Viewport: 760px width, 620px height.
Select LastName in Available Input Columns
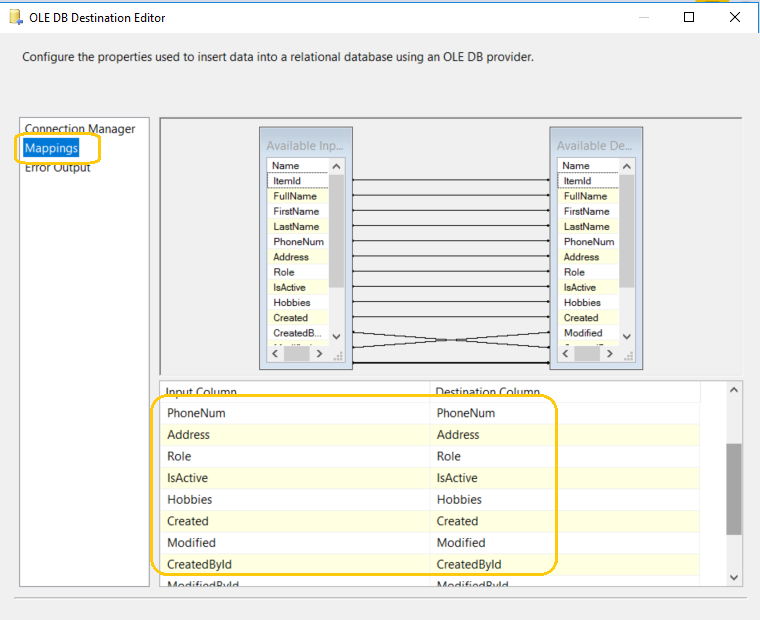coord(298,226)
